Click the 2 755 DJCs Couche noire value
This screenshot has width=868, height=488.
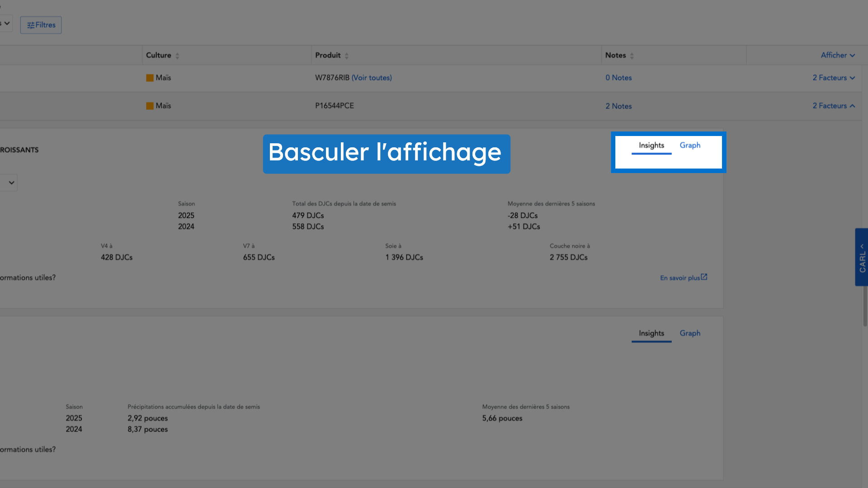[569, 257]
